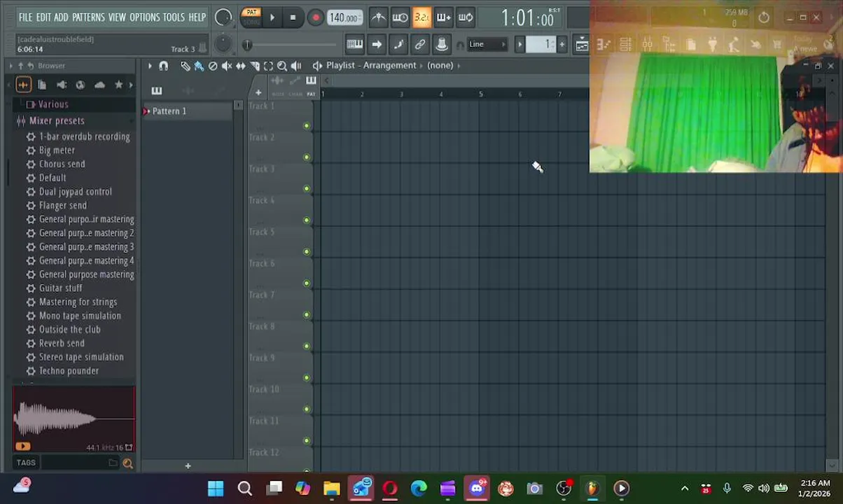
Task: Open the VIEW menu
Action: (x=117, y=17)
